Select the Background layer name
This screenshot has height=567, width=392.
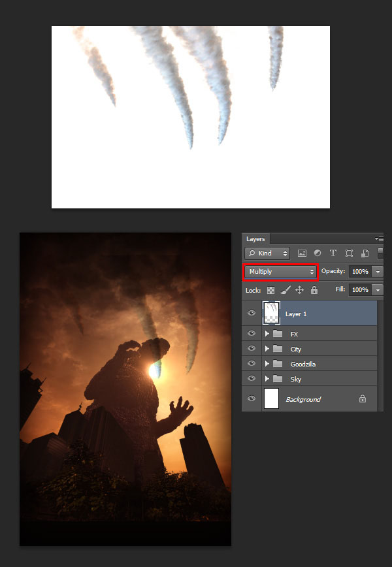[303, 399]
